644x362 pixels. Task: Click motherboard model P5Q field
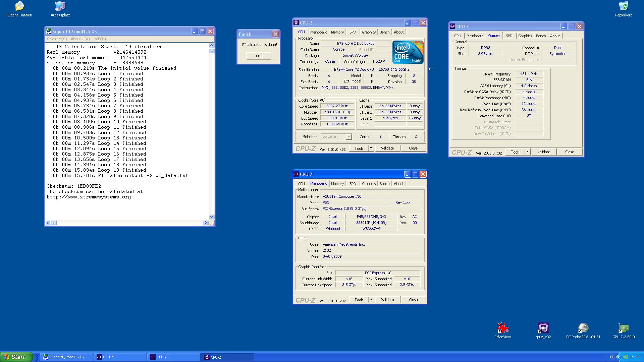pos(353,202)
